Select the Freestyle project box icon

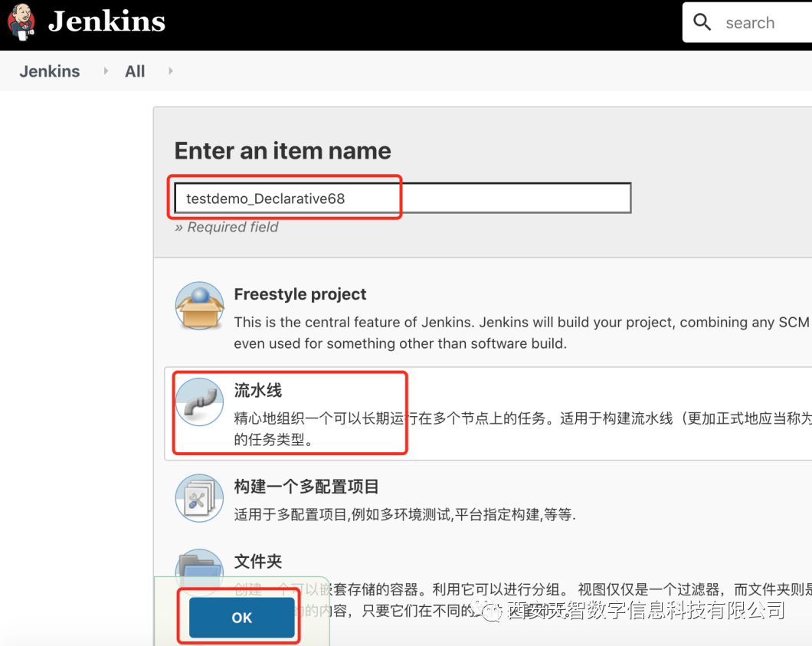coord(199,306)
